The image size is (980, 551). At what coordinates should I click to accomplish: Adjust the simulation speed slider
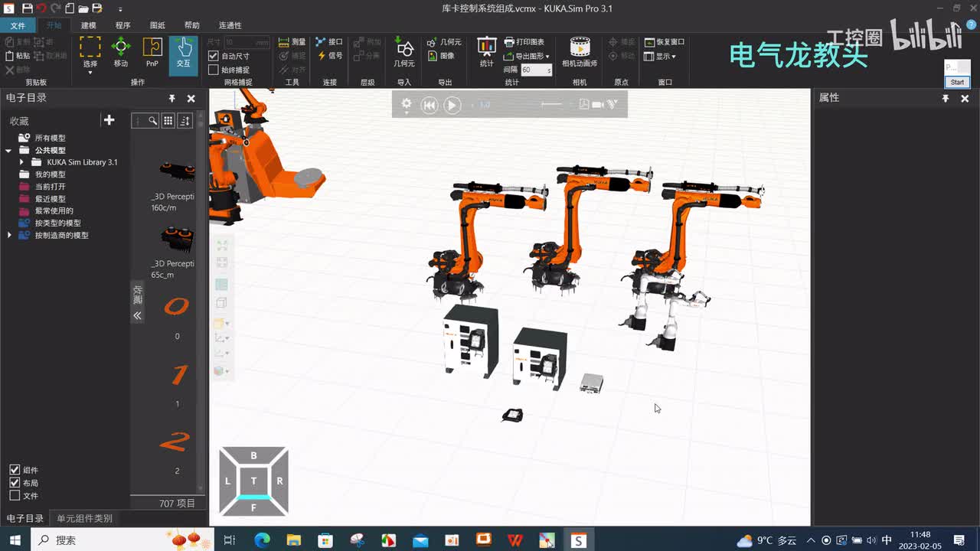pyautogui.click(x=551, y=104)
